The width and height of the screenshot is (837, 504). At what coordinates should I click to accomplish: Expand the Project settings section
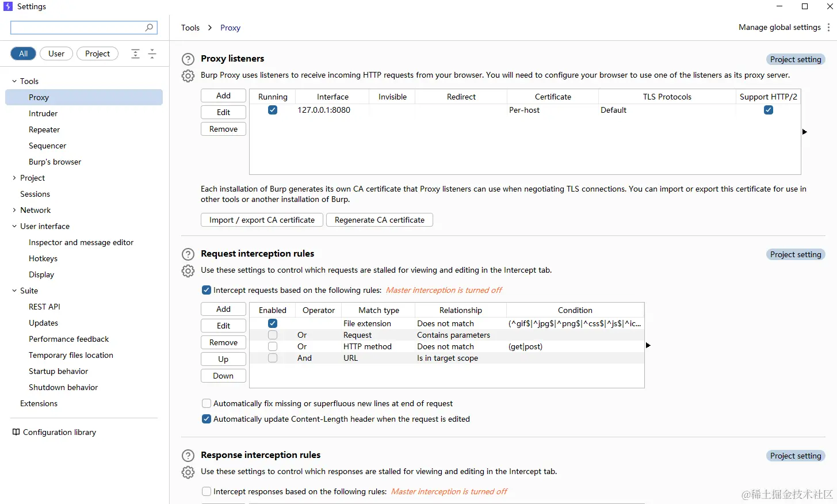click(14, 178)
